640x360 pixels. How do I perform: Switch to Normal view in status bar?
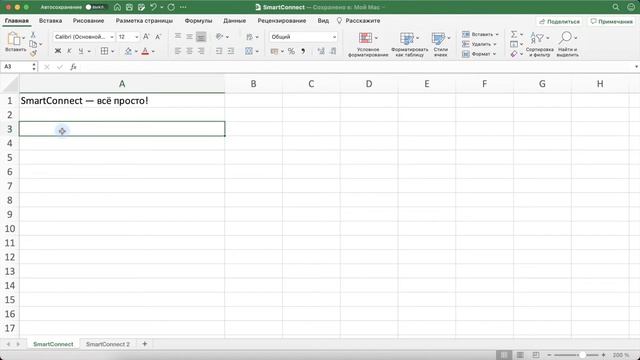click(x=504, y=355)
